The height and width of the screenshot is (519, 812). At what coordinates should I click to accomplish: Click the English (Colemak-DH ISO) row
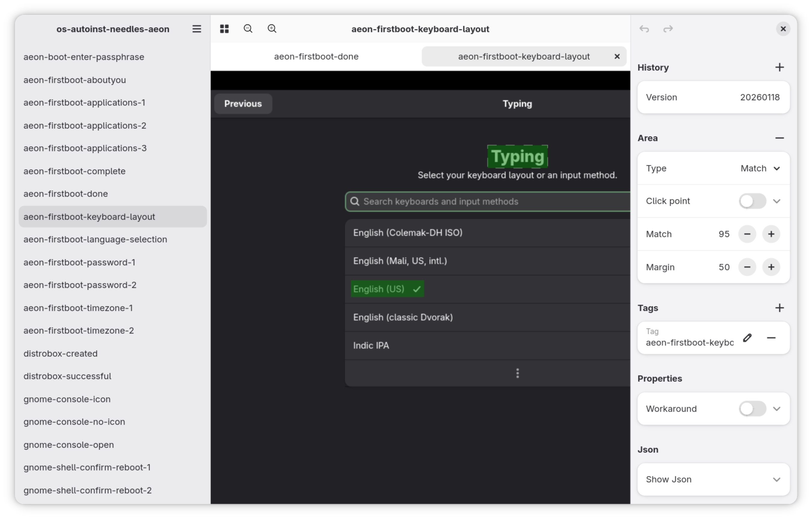[488, 233]
